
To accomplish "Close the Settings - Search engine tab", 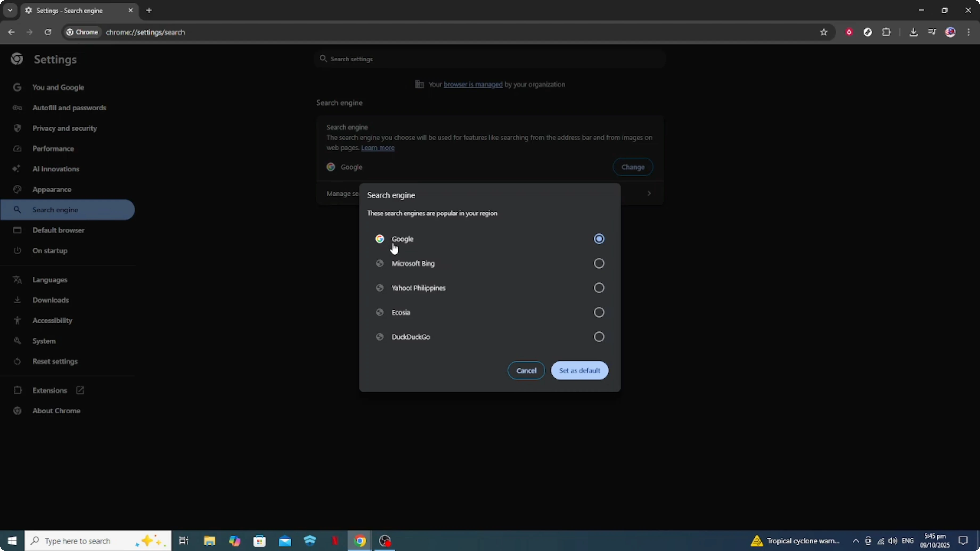I will 130,10.
